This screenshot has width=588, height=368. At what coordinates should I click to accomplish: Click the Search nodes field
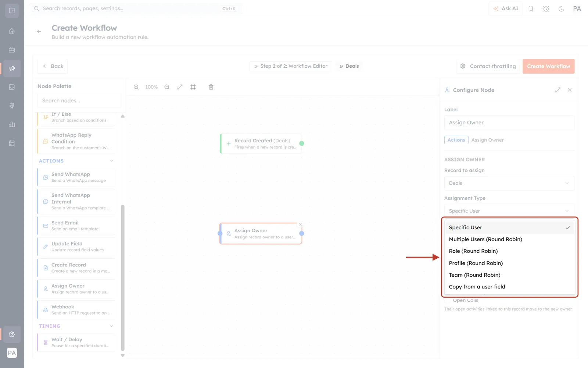[79, 100]
